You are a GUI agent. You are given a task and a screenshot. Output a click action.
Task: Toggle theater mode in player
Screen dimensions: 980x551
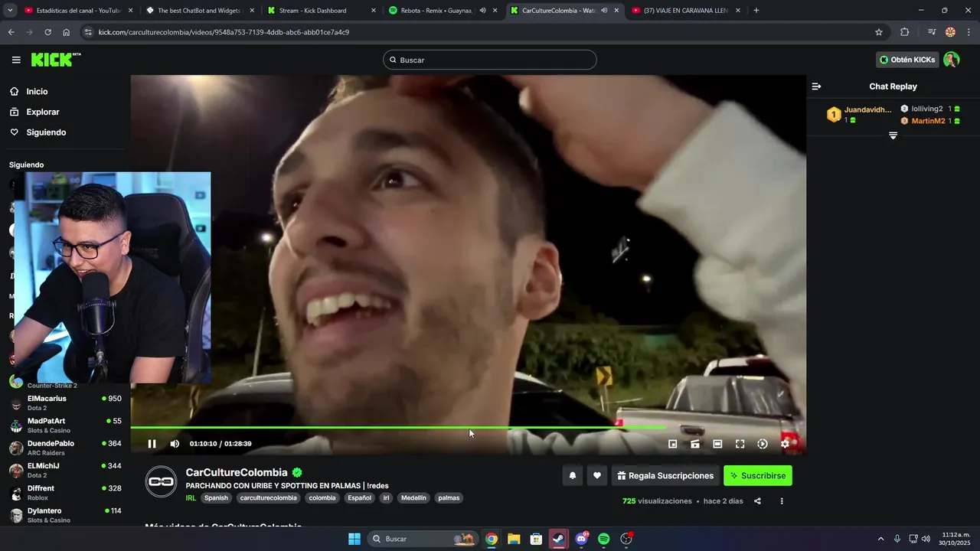(717, 444)
